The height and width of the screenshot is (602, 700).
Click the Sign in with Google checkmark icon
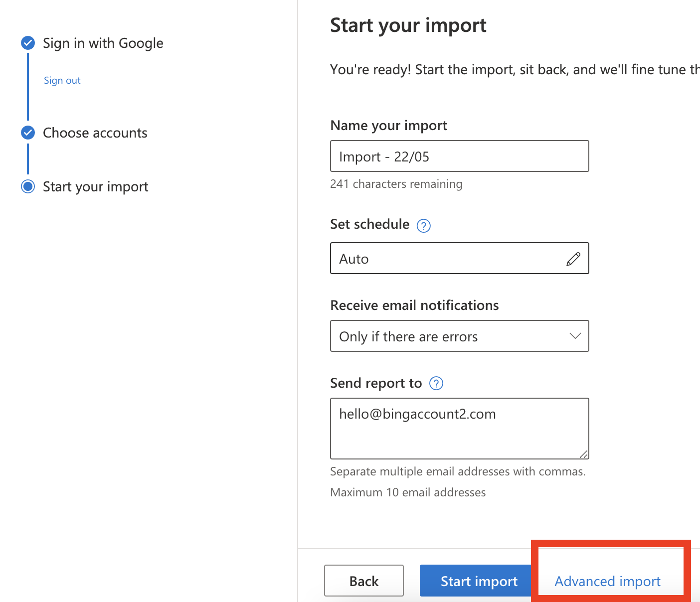click(28, 43)
